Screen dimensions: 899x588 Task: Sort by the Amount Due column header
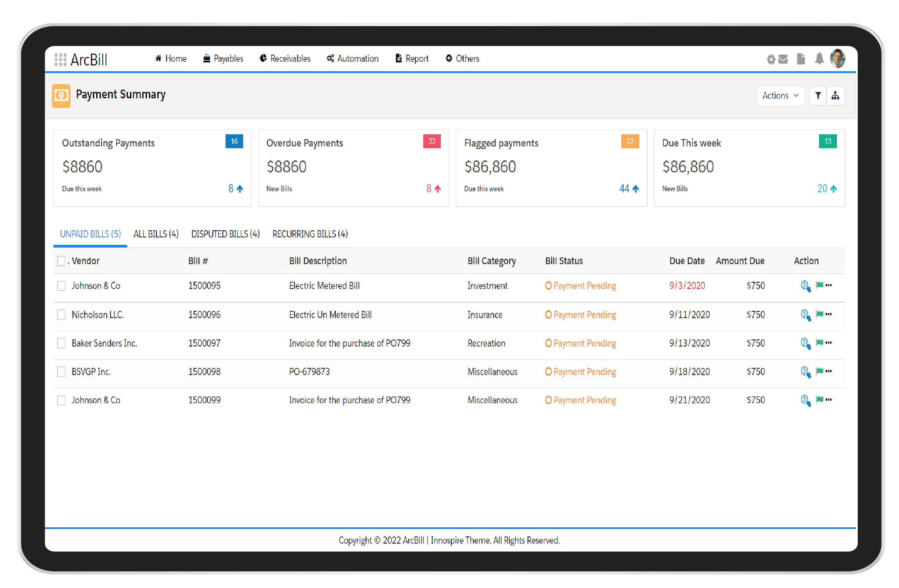pyautogui.click(x=740, y=261)
